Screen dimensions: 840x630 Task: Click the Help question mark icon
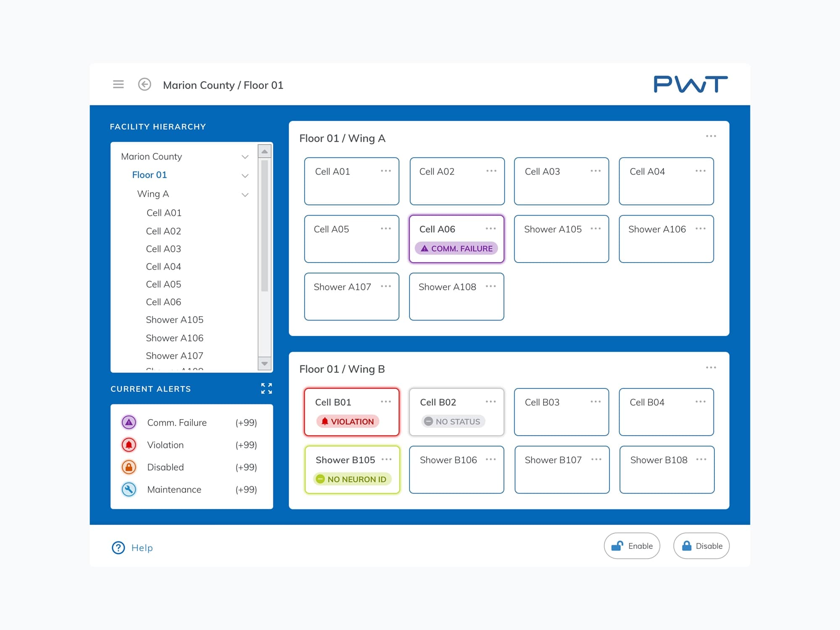(x=118, y=548)
